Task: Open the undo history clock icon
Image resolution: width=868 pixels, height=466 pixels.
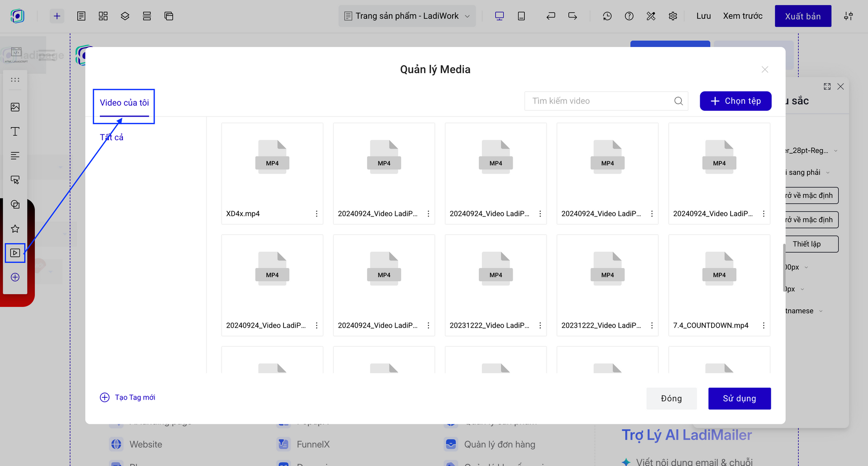Action: point(607,16)
